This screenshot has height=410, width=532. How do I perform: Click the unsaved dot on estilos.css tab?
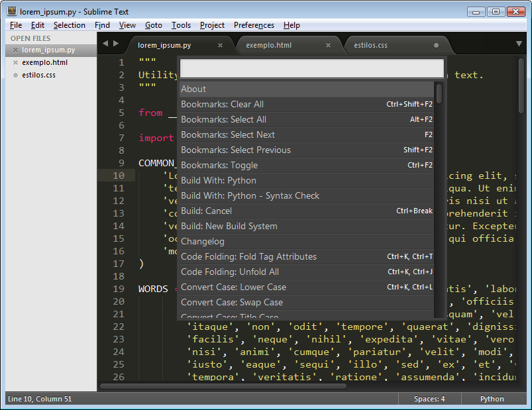436,46
